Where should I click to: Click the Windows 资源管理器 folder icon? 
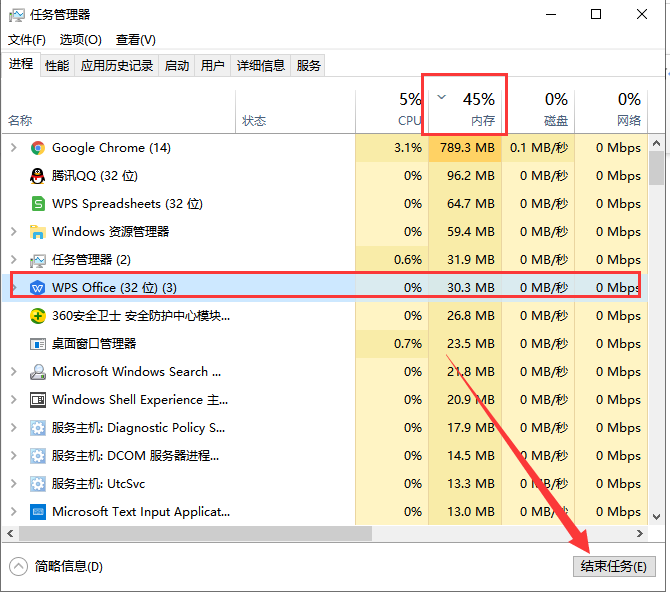pos(38,232)
